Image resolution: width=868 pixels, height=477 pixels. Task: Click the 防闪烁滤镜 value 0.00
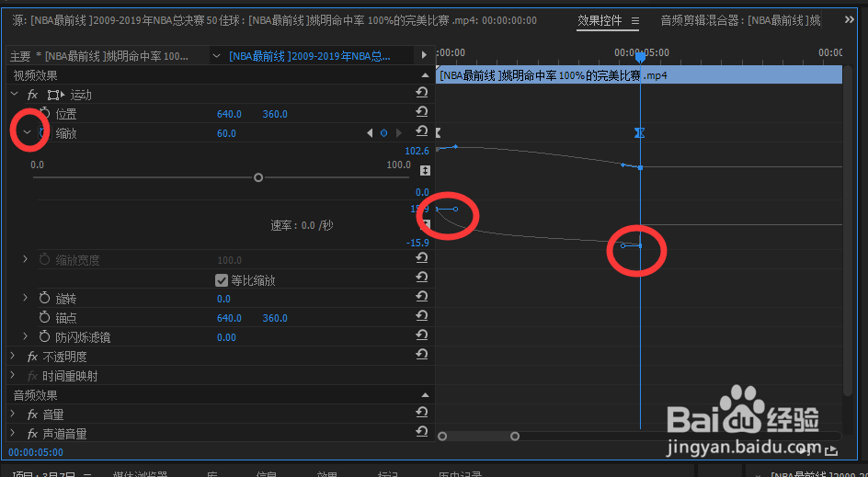coord(226,337)
